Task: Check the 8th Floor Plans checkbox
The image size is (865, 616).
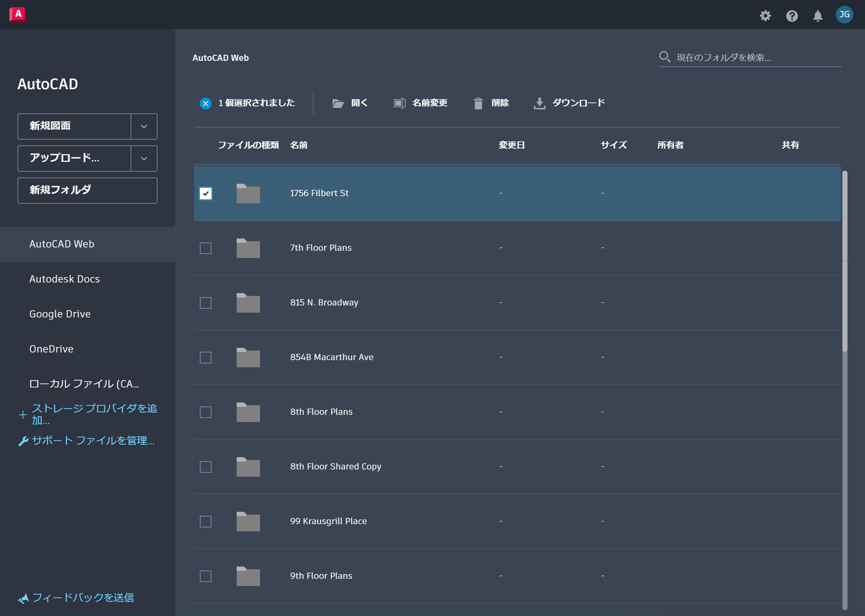Action: point(206,412)
